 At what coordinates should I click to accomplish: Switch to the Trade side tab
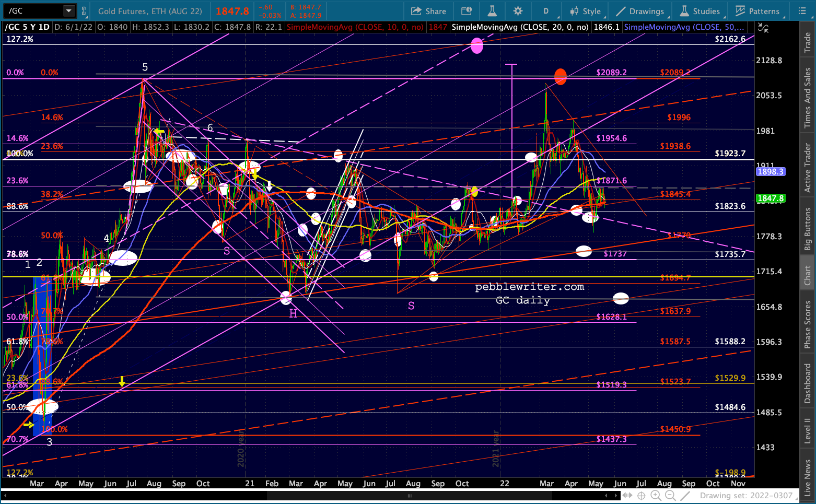point(808,43)
